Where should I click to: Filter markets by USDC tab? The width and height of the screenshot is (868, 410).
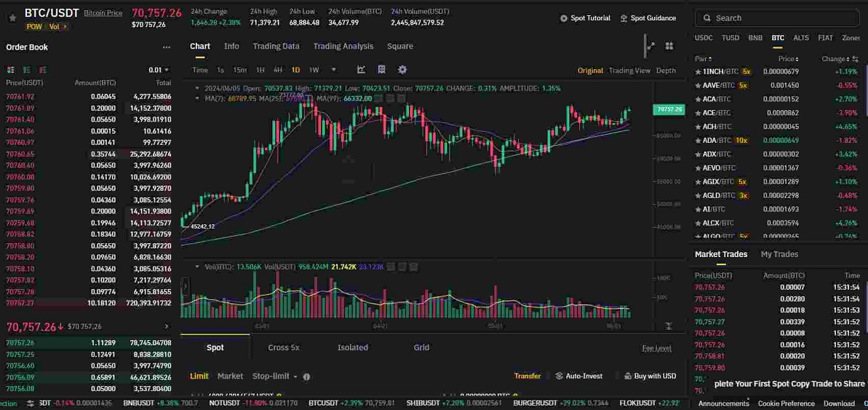click(704, 38)
